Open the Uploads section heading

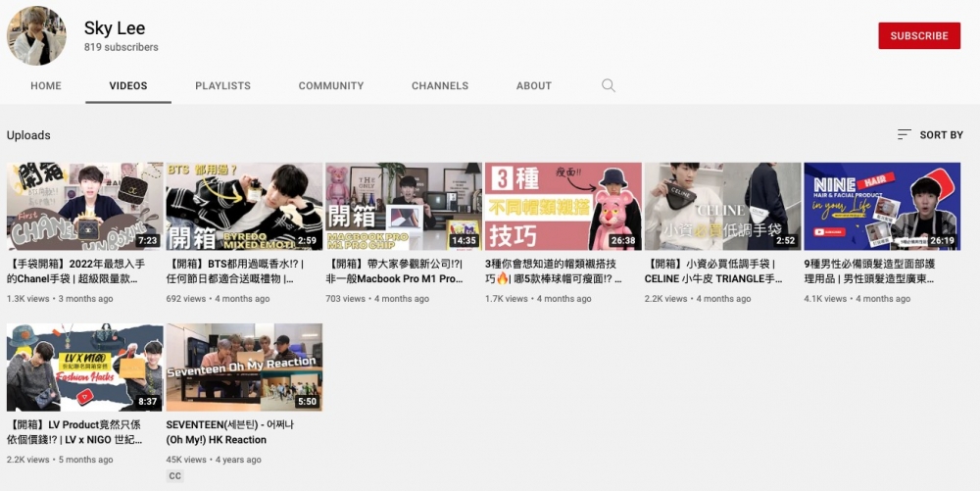click(x=28, y=135)
